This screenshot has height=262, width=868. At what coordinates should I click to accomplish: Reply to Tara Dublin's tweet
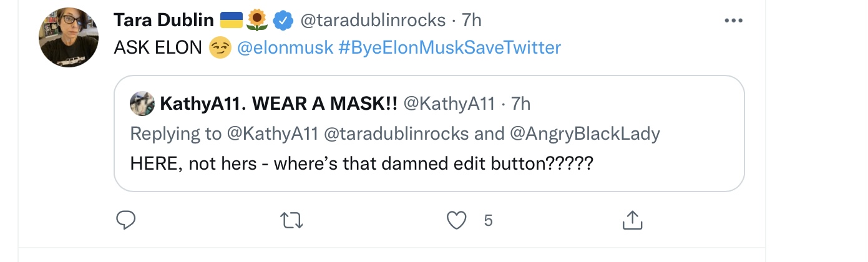tap(126, 220)
